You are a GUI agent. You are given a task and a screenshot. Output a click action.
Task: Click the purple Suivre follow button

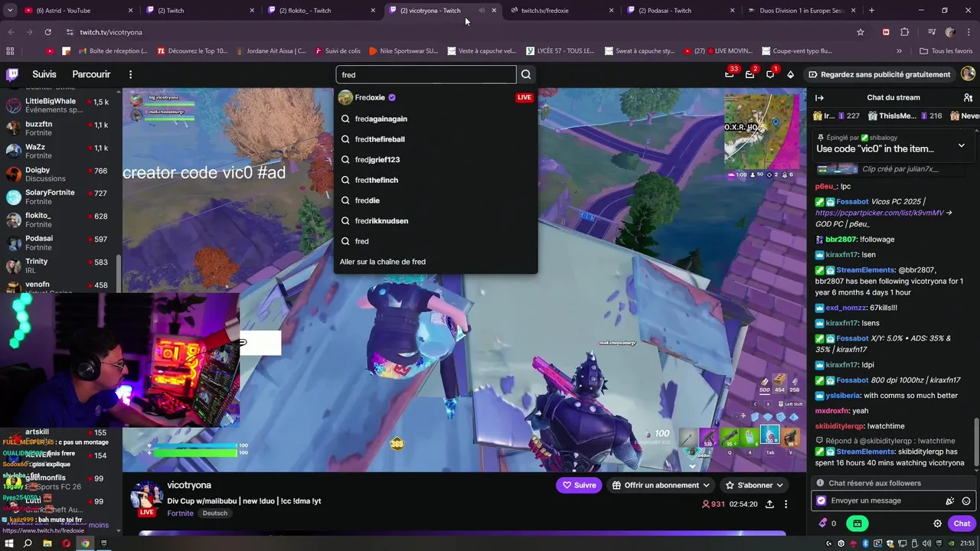[x=579, y=485]
